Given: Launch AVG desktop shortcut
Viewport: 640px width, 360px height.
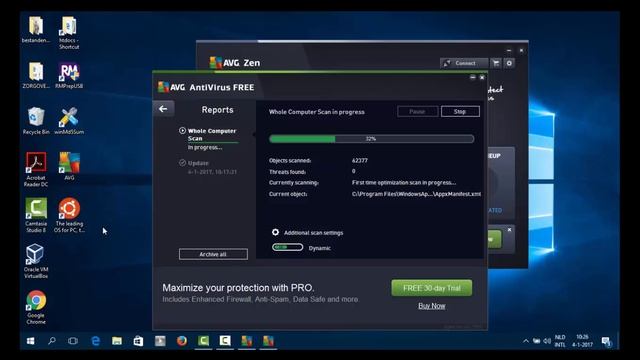Looking at the screenshot, I should coord(69,166).
